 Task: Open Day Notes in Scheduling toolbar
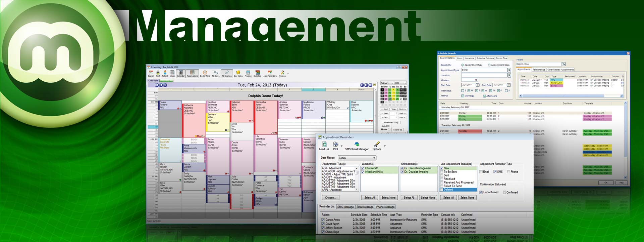coord(238,74)
